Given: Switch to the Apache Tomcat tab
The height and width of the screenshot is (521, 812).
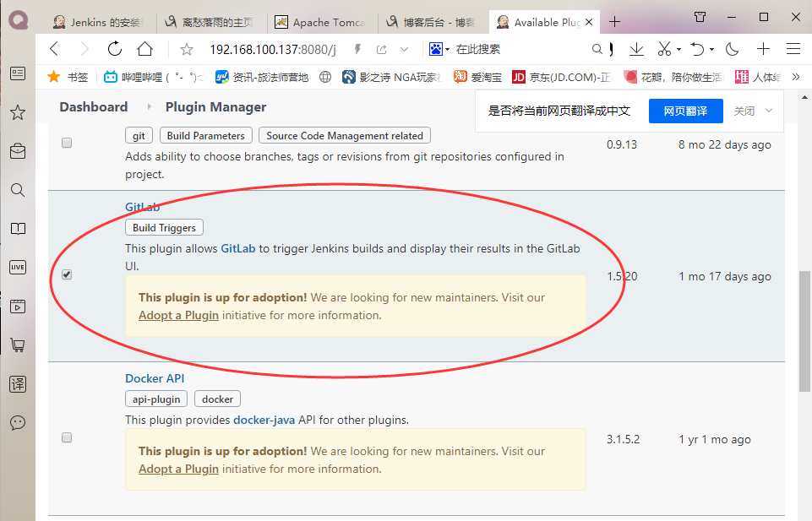Looking at the screenshot, I should 321,22.
